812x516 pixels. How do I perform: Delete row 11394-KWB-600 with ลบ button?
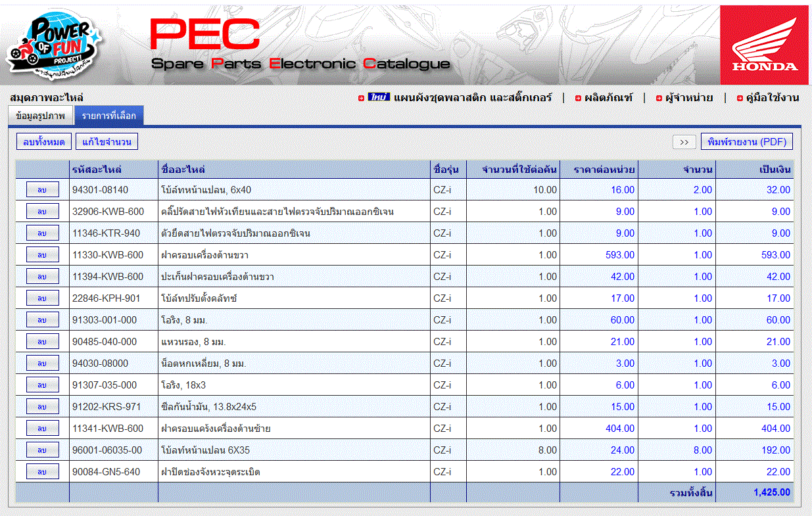pyautogui.click(x=42, y=277)
